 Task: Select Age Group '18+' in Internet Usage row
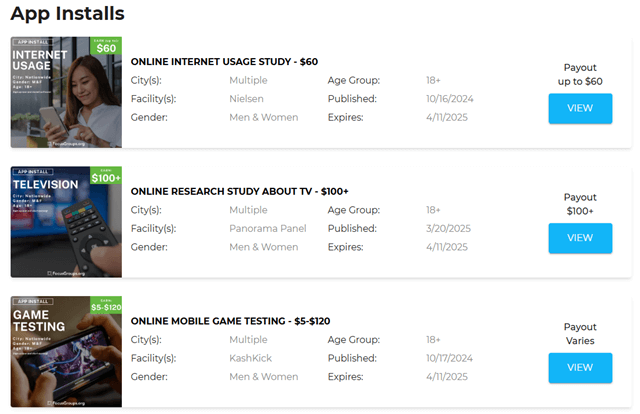[x=433, y=80]
